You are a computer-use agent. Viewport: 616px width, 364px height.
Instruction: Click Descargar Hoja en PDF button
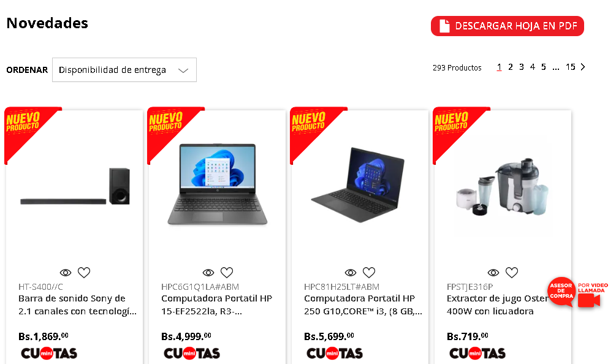point(507,26)
